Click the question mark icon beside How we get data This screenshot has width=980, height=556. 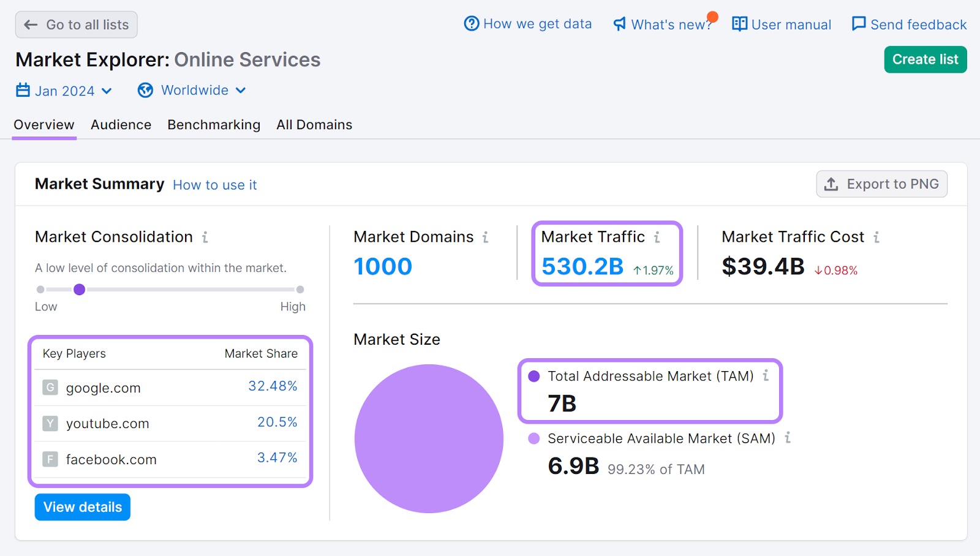click(470, 23)
